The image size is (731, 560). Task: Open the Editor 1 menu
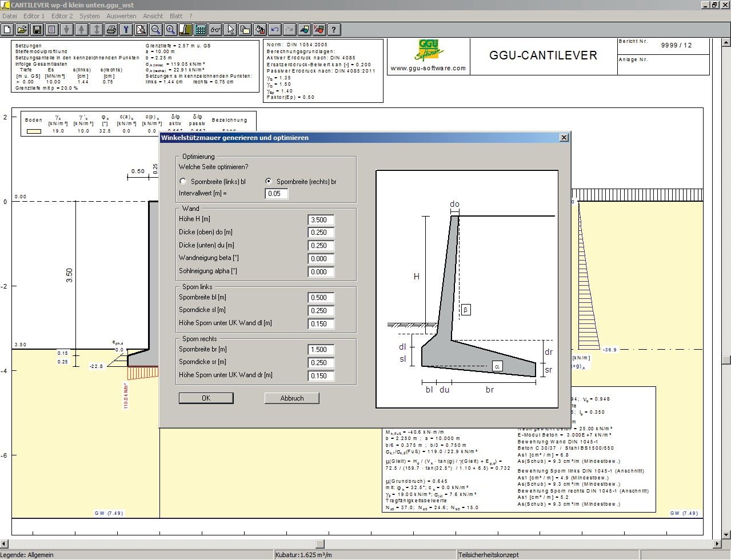click(34, 16)
